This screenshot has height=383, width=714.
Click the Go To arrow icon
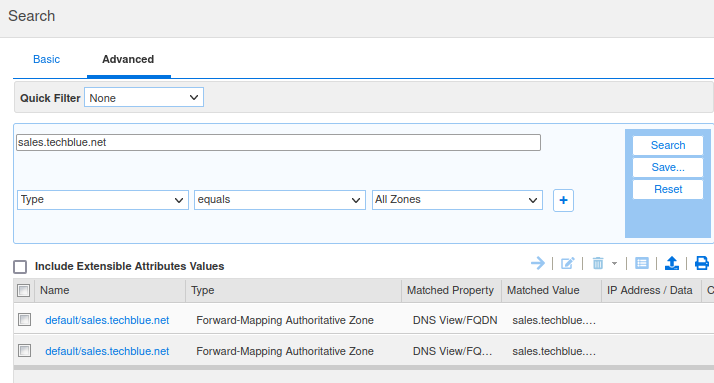point(538,263)
